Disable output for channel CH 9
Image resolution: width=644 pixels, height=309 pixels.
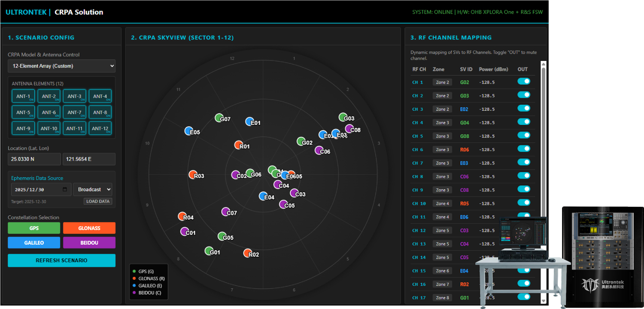[524, 189]
